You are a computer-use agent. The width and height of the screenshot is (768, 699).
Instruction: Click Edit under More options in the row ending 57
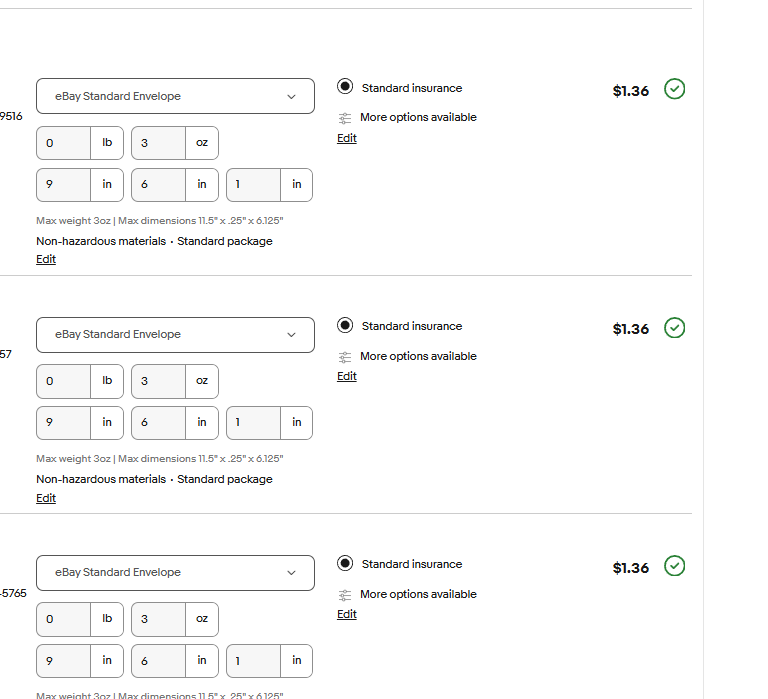point(347,376)
